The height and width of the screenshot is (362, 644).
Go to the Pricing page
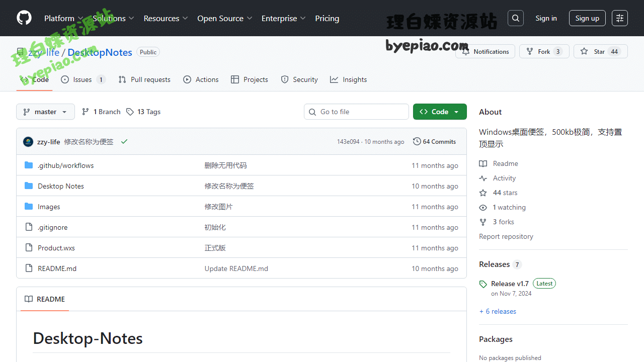(x=327, y=18)
